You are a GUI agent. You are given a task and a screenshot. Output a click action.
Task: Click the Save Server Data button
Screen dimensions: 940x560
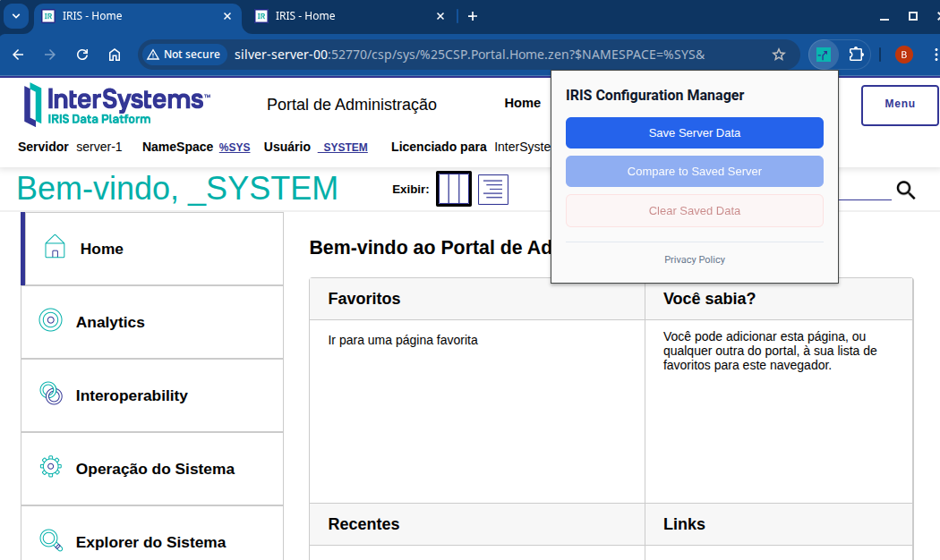(x=694, y=132)
